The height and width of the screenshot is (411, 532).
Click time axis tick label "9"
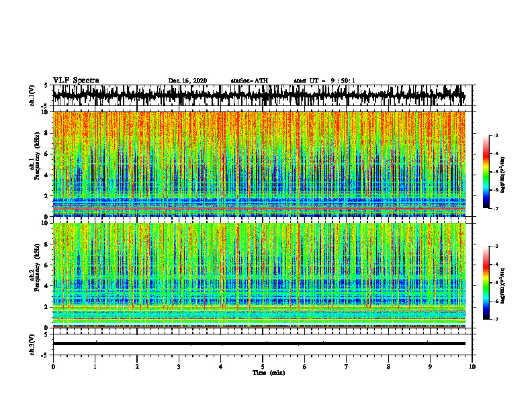pos(430,367)
